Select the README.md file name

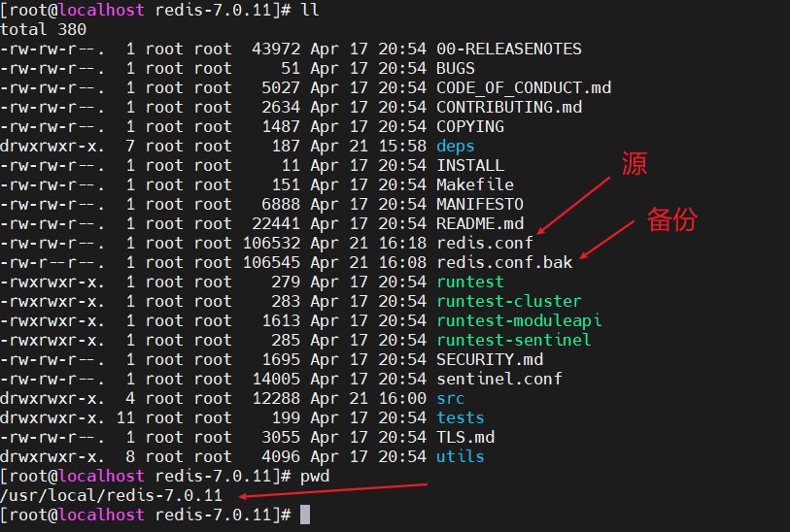(479, 223)
